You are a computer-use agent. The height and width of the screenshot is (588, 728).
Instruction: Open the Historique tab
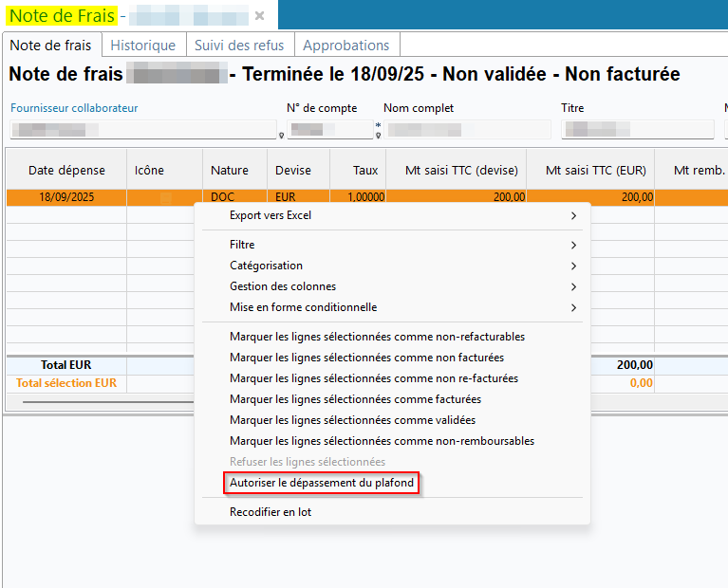click(x=142, y=45)
